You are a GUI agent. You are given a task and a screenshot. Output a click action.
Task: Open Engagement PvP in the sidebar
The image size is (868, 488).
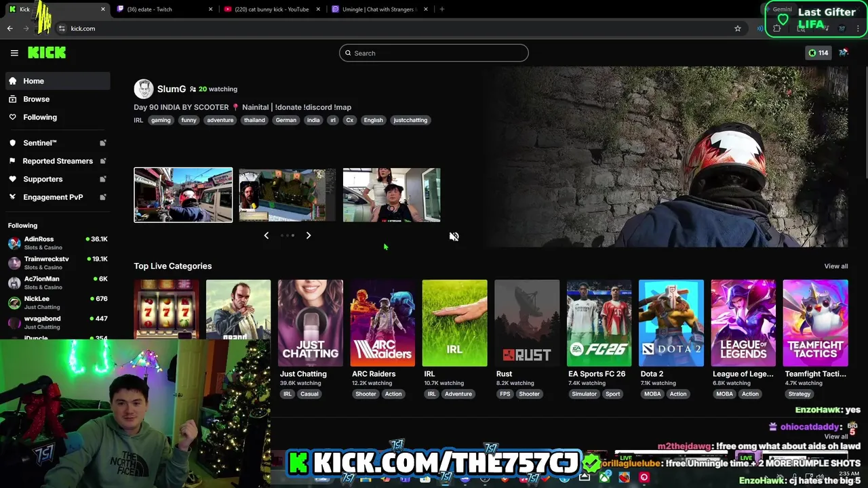(57, 197)
